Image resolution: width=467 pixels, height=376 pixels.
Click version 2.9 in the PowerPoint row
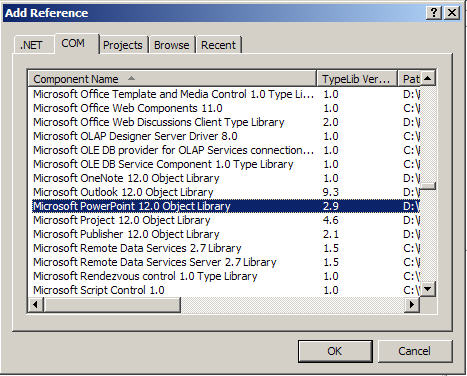click(x=331, y=206)
